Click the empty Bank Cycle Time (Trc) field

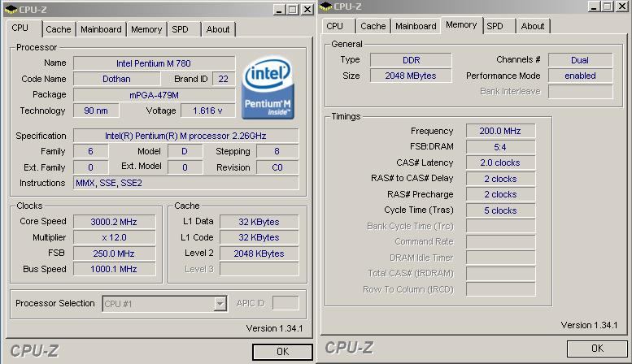click(500, 227)
